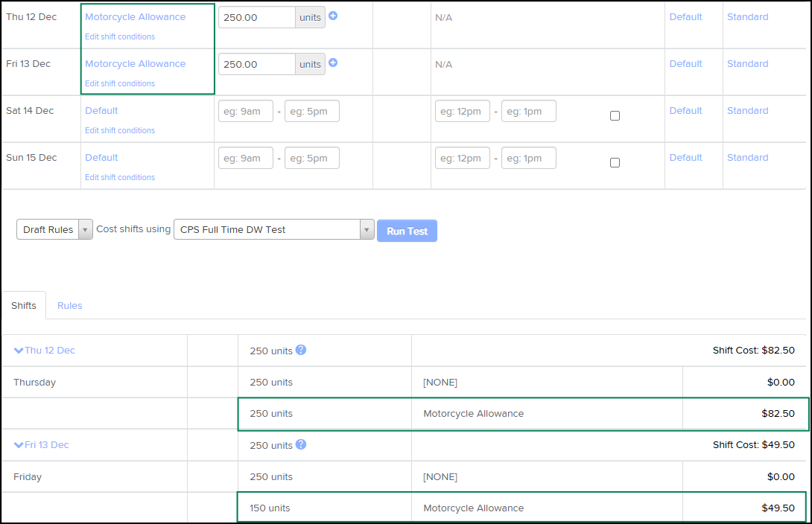Tick the checkbox on Sun 15 Dec row
Viewport: 812px width, 524px height.
[615, 162]
